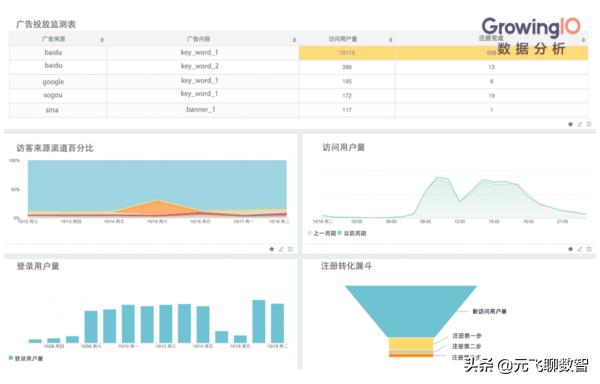This screenshot has width=600, height=384.
Task: Sort table by 广告来源 column arrows
Action: (x=102, y=40)
